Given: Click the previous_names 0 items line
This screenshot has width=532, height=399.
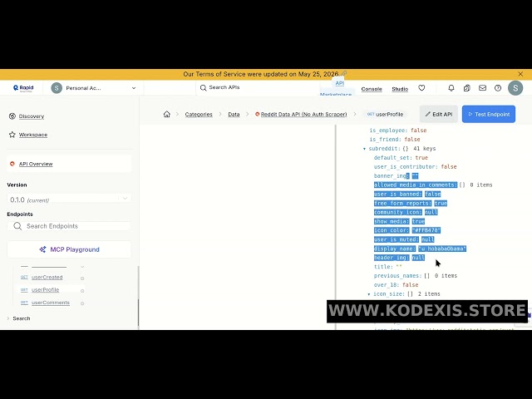Looking at the screenshot, I should [x=416, y=276].
